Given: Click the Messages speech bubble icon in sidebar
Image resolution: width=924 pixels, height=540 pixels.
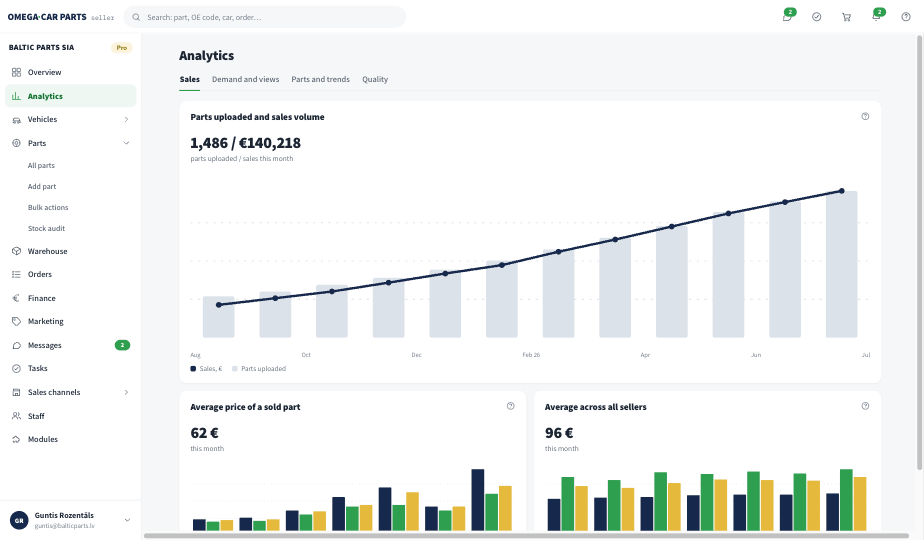Looking at the screenshot, I should [16, 345].
